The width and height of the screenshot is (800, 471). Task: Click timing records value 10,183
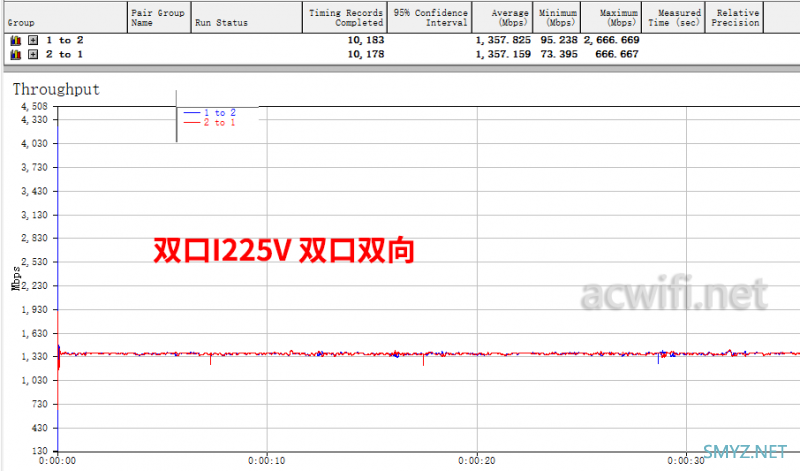coord(366,40)
